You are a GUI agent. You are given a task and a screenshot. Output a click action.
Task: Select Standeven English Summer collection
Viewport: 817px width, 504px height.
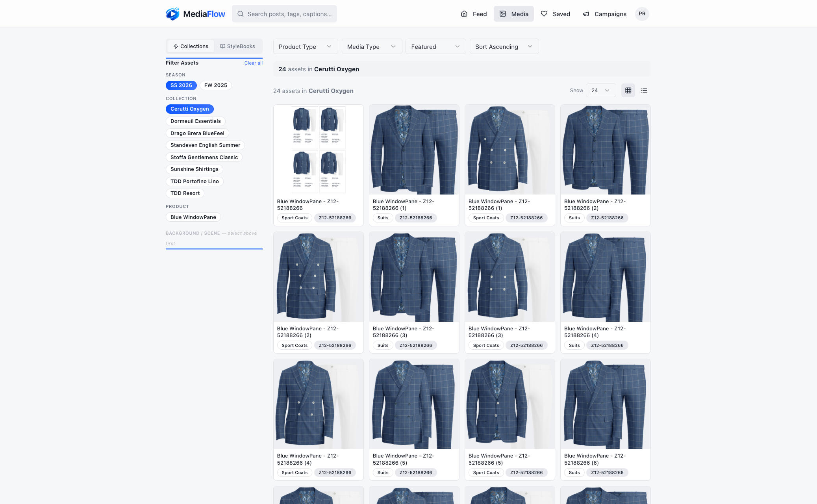point(205,145)
